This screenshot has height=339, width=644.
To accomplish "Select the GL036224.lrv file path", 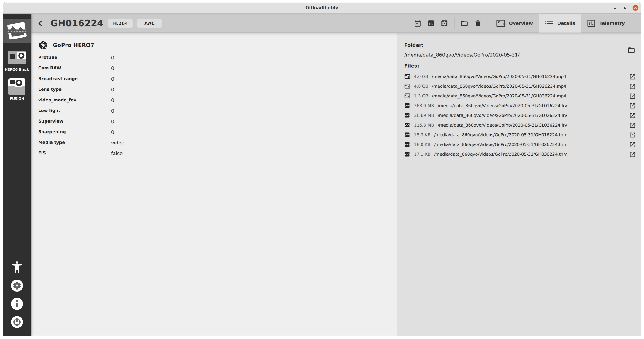I will [x=502, y=125].
